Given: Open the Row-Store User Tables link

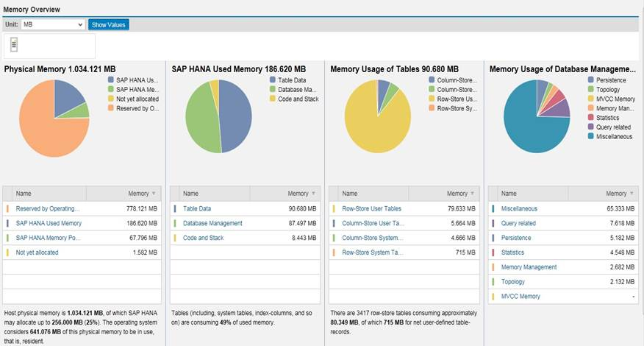Looking at the screenshot, I should click(372, 208).
